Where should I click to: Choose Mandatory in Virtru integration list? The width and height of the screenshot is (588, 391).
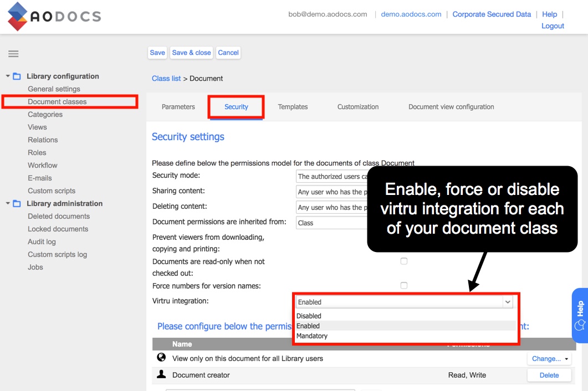pyautogui.click(x=405, y=336)
